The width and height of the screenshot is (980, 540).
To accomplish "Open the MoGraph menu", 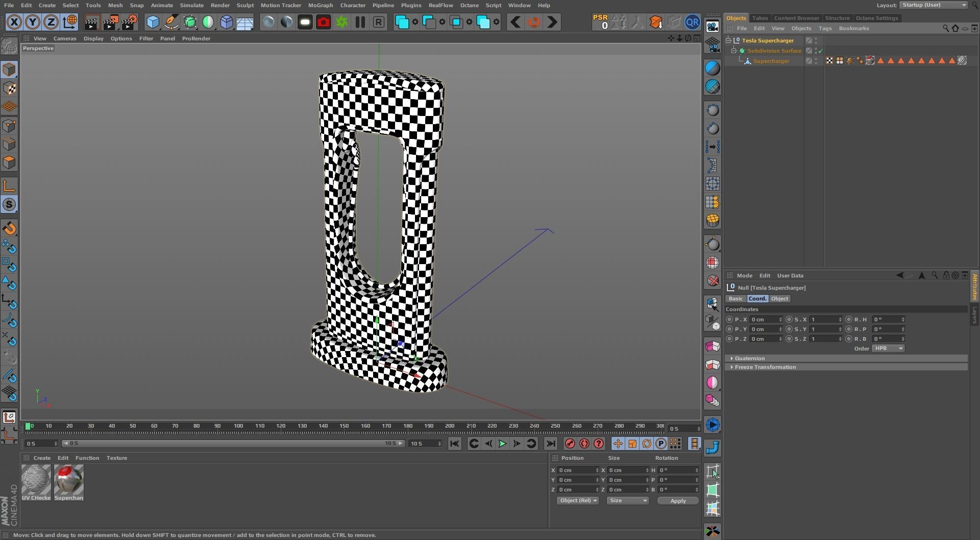I will pos(320,5).
